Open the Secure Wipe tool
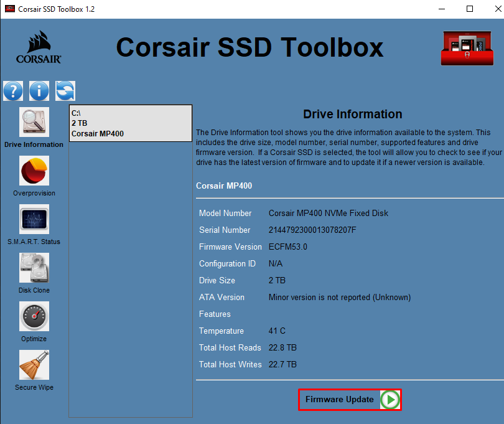This screenshot has width=504, height=424. 34,365
